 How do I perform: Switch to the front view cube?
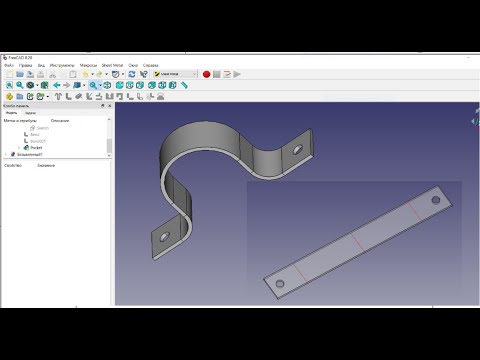click(119, 85)
